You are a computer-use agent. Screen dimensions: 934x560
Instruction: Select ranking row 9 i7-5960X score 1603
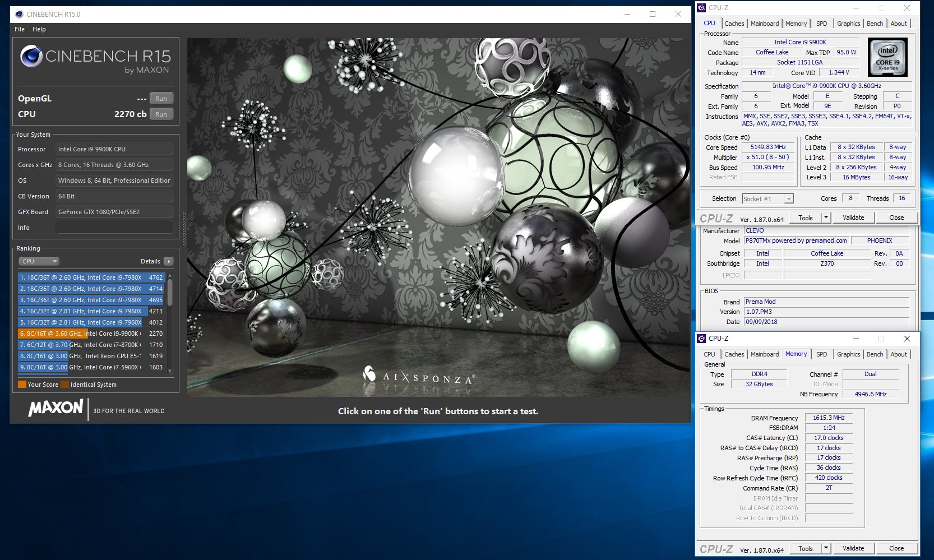coord(91,367)
